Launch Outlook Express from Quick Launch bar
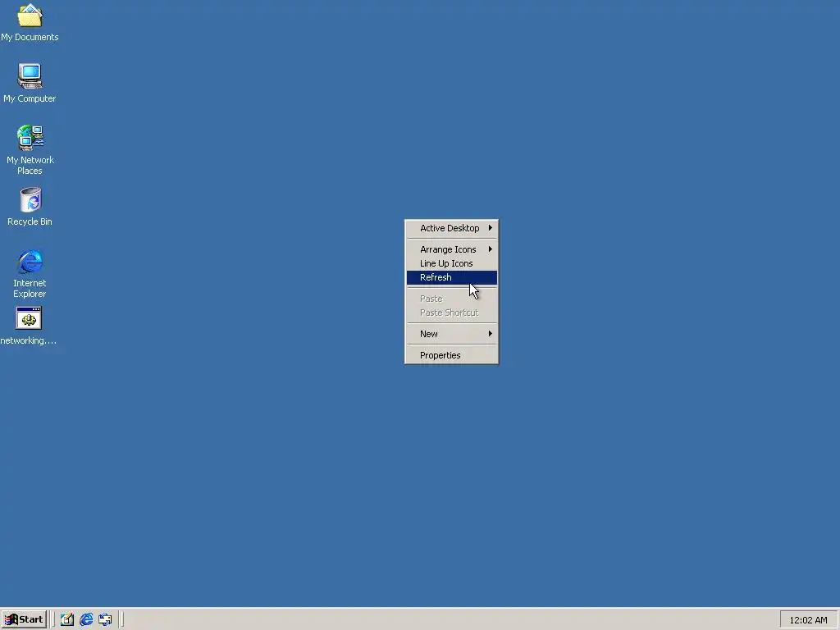The width and height of the screenshot is (840, 630). (x=105, y=619)
